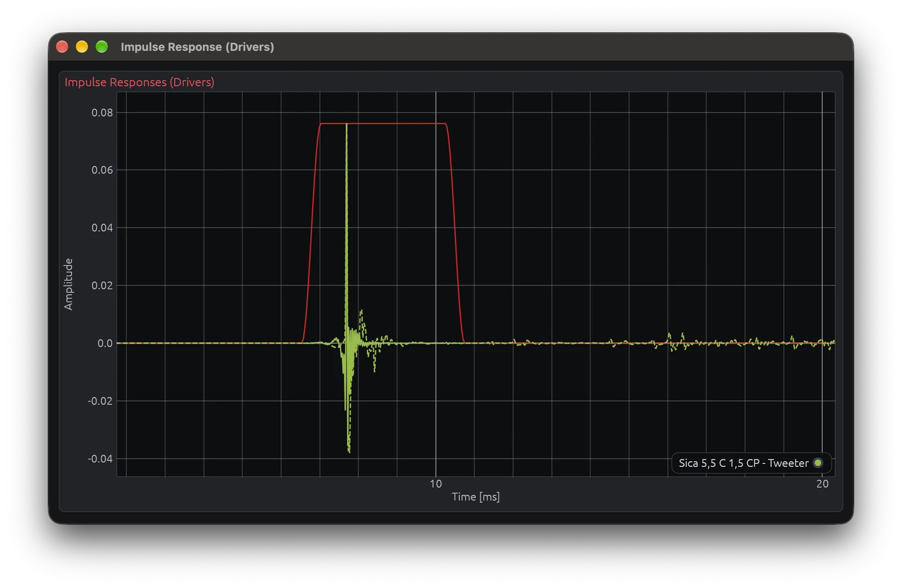Click the Time [ms] axis label
Screen dimensions: 902x588
coord(475,497)
